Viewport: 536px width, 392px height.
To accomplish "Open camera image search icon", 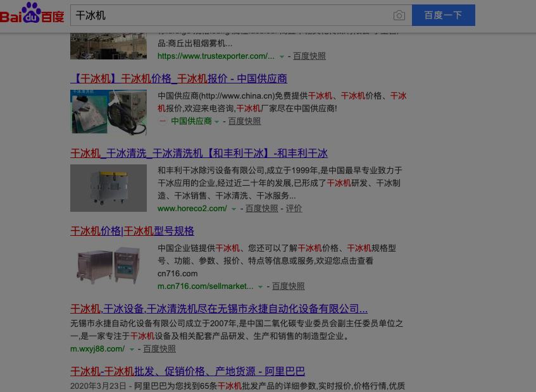I will point(399,15).
